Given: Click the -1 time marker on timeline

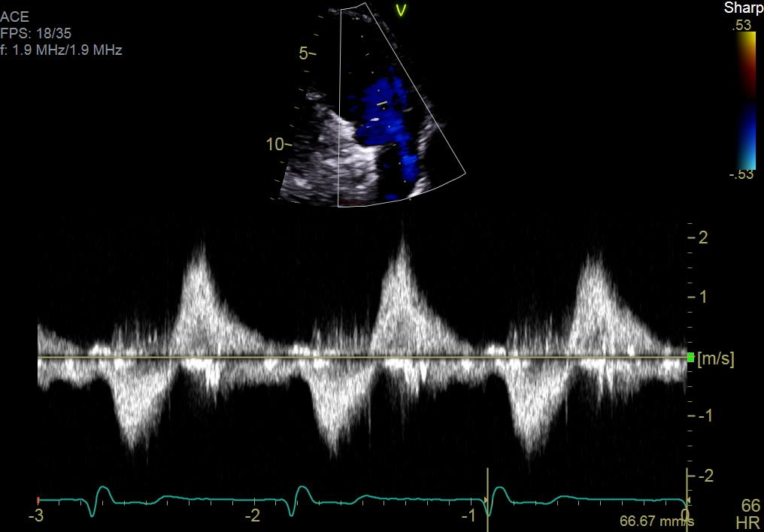Looking at the screenshot, I should (x=468, y=516).
